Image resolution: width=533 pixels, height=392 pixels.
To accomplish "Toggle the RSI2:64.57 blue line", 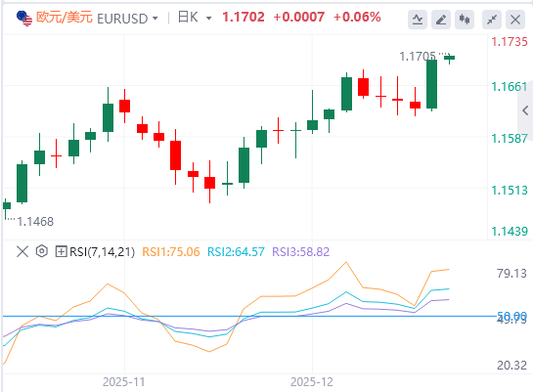I will (x=236, y=252).
